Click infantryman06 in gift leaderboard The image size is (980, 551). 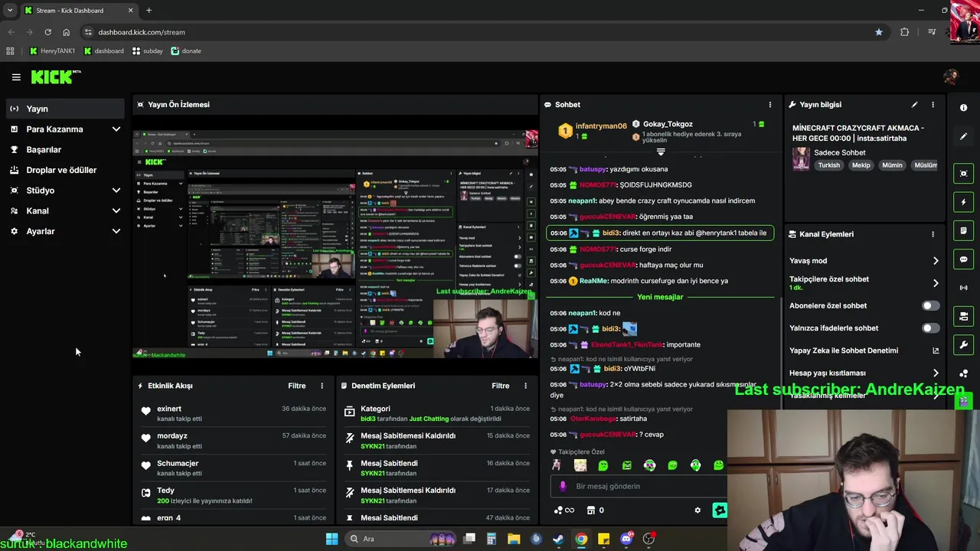tap(601, 126)
